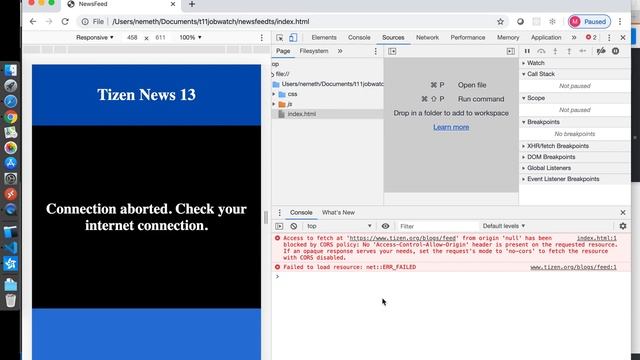Image resolution: width=640 pixels, height=360 pixels.
Task: Open the drawer Console tab
Action: 301,213
